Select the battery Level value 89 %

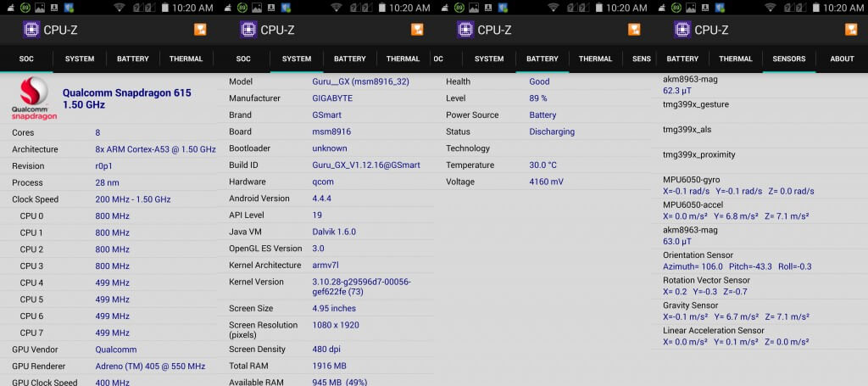coord(538,98)
